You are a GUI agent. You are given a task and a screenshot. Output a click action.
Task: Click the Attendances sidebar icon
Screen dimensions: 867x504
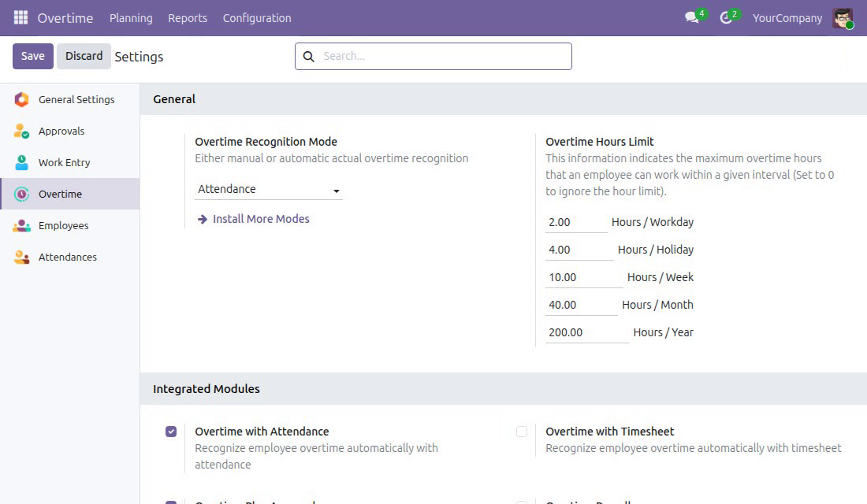point(21,257)
